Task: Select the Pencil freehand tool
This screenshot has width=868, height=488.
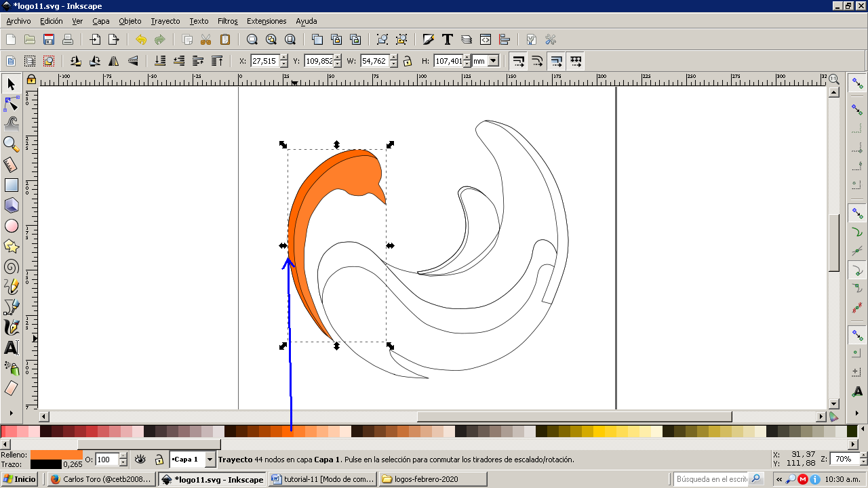Action: [11, 286]
